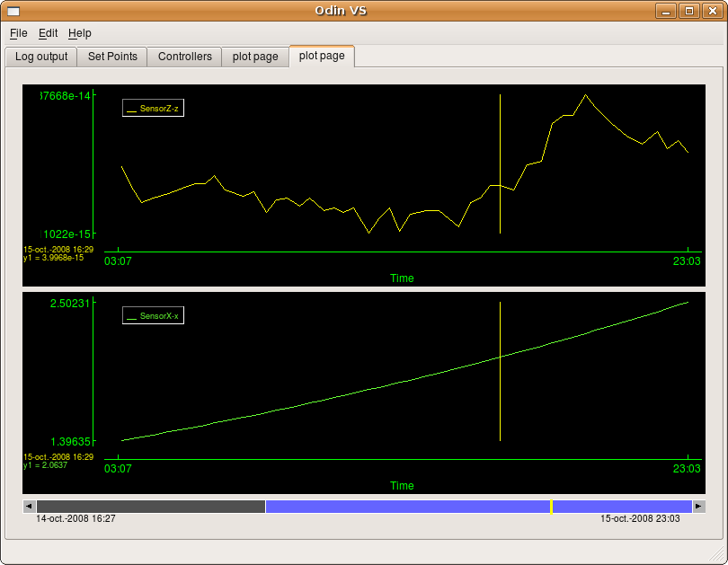Image resolution: width=728 pixels, height=565 pixels.
Task: Click the time scrollbar's left arrow button
Action: [30, 506]
